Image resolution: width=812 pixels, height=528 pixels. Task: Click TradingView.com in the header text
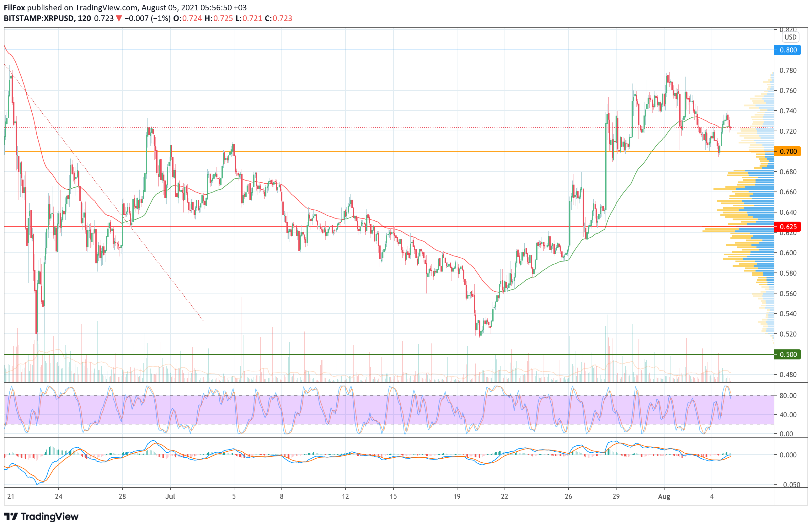point(106,8)
